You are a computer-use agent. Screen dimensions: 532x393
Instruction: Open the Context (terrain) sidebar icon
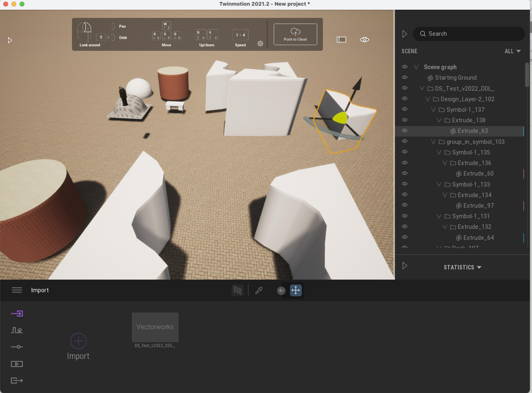[x=17, y=330]
